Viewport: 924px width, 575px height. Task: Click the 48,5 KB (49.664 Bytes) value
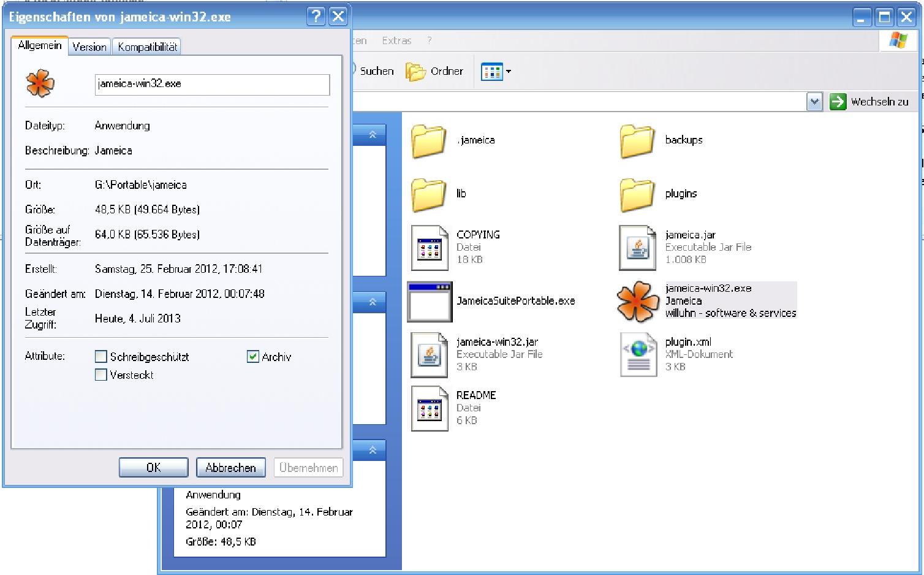[x=147, y=210]
